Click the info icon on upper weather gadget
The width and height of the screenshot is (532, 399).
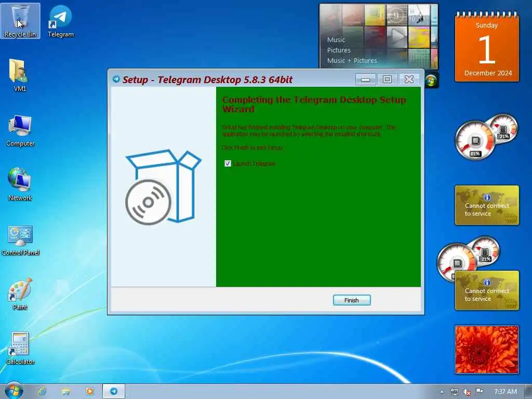pos(487,197)
